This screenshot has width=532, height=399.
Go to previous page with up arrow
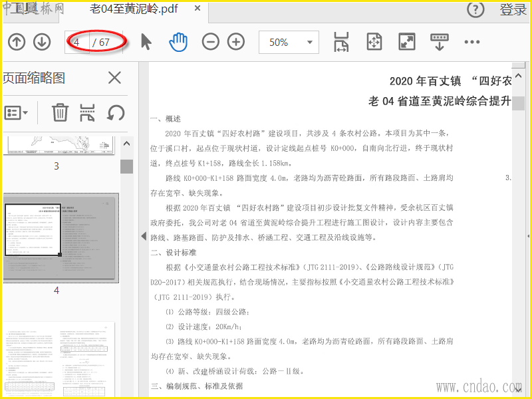(x=17, y=42)
